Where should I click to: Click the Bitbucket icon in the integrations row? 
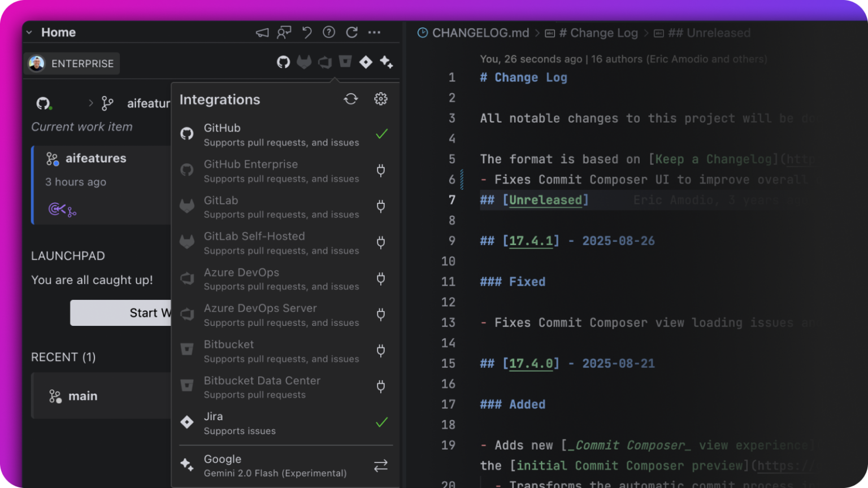[x=345, y=62]
